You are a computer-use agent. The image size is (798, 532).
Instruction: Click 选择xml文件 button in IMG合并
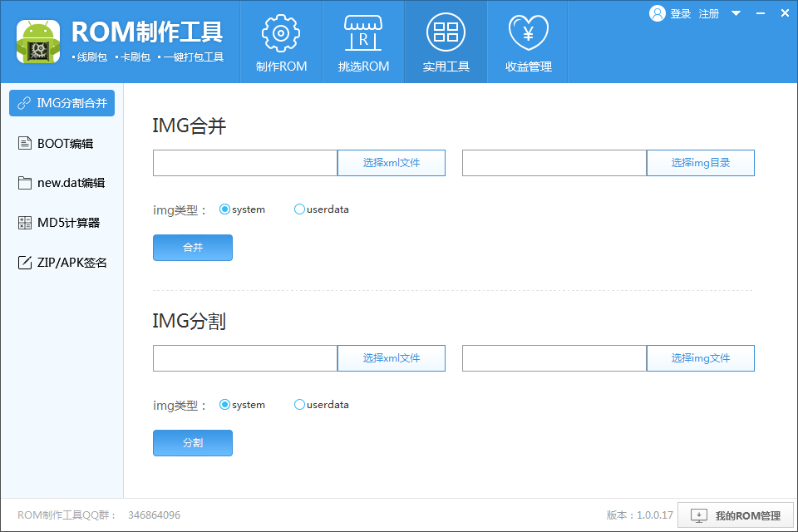click(392, 163)
